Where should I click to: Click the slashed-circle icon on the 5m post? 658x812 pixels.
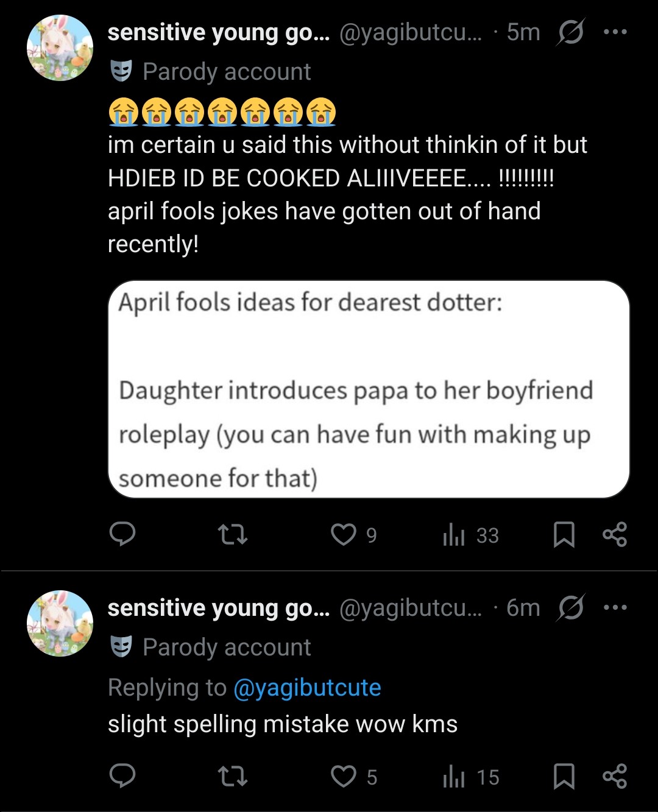tap(570, 32)
